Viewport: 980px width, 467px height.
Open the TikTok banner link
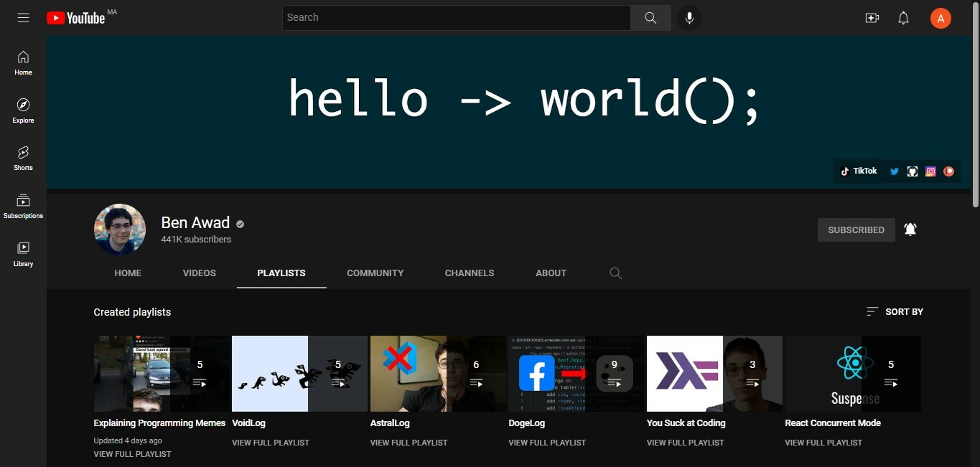(859, 171)
